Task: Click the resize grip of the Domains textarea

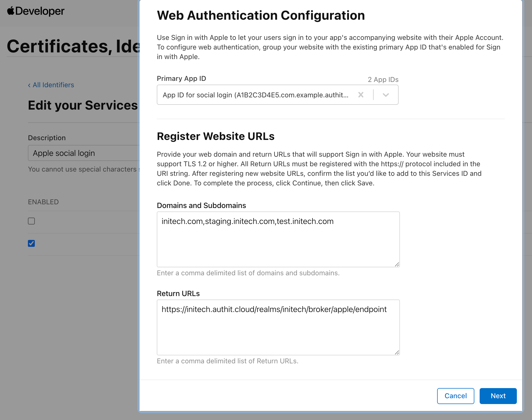Action: click(397, 264)
